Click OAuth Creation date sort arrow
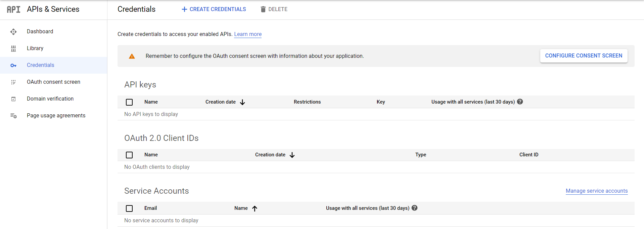 click(x=292, y=155)
